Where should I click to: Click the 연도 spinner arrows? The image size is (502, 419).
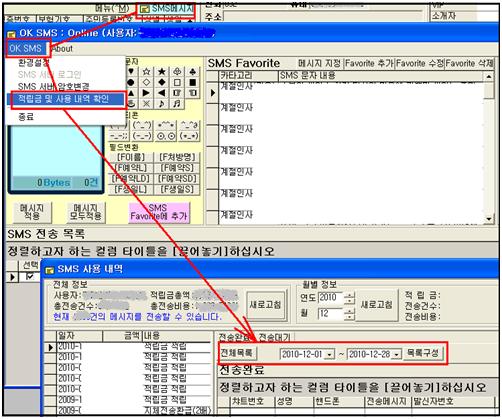pos(349,298)
